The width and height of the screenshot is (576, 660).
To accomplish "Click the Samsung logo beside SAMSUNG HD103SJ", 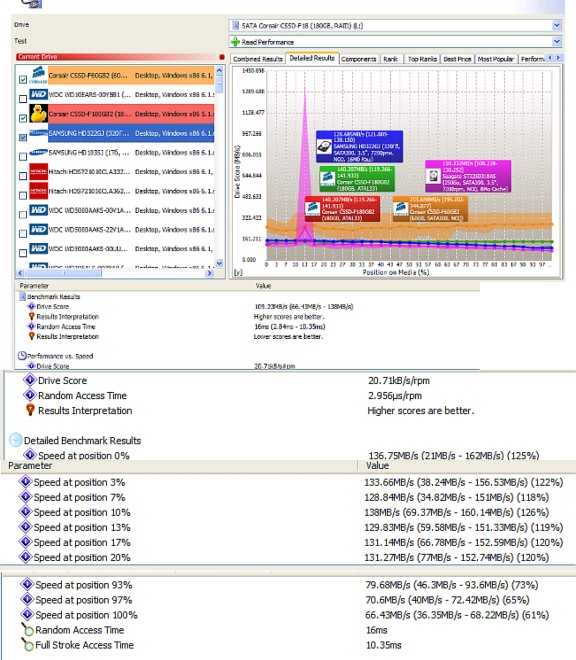I will 38,152.
